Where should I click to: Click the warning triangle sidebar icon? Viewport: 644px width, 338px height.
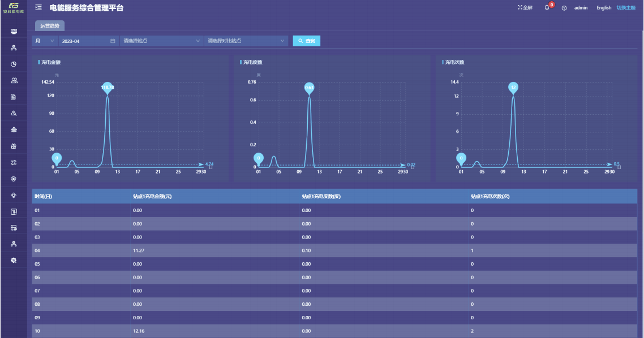(14, 113)
